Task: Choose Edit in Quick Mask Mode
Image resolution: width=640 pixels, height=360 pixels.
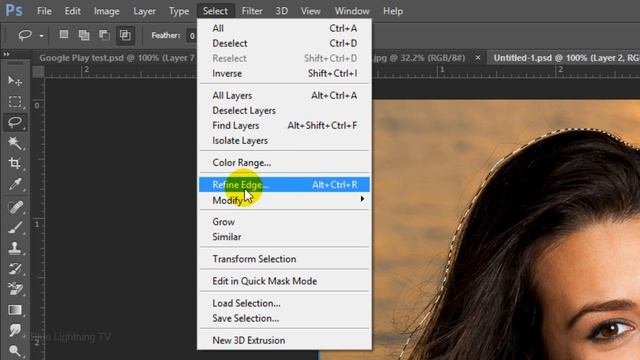Action: [284, 281]
